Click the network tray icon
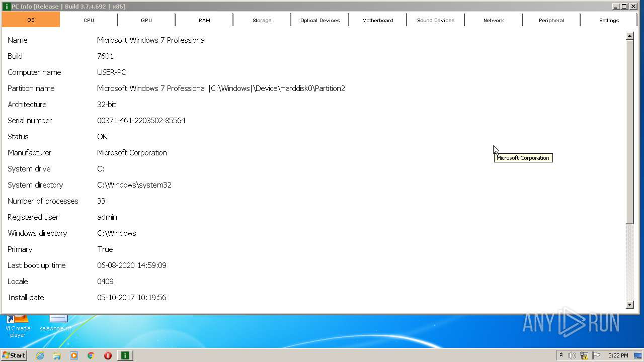The width and height of the screenshot is (644, 362). click(584, 355)
